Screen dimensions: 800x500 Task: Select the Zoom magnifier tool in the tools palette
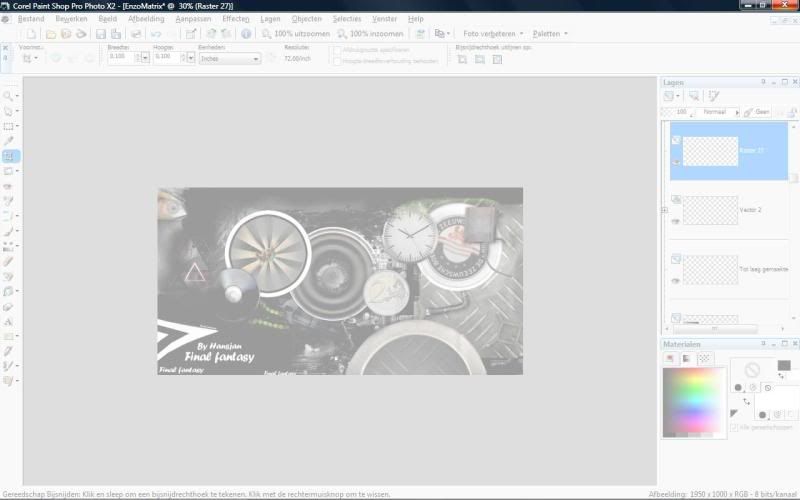[x=8, y=95]
